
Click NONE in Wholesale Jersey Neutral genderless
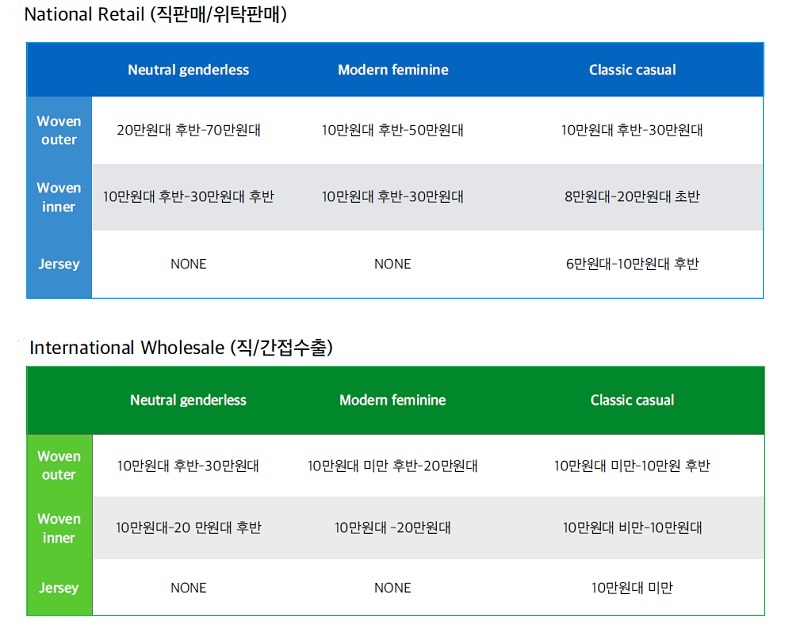point(188,588)
